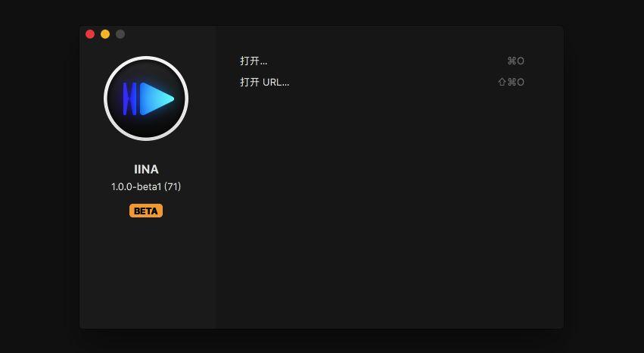
Task: Click the ⌘O shortcut label
Action: click(x=516, y=61)
